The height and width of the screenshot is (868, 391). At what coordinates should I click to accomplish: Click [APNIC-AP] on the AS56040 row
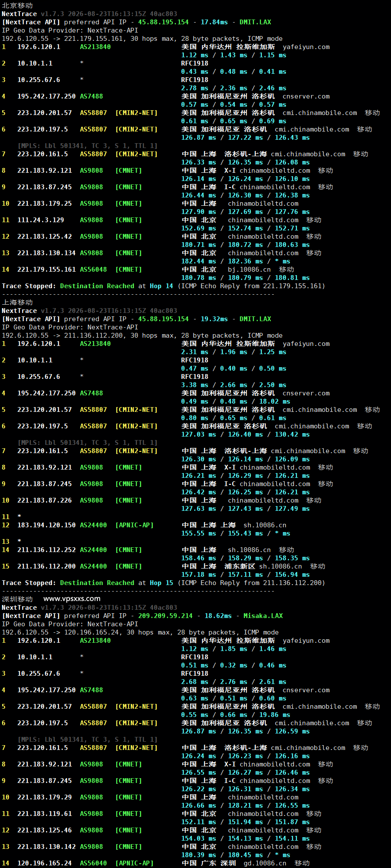[134, 863]
